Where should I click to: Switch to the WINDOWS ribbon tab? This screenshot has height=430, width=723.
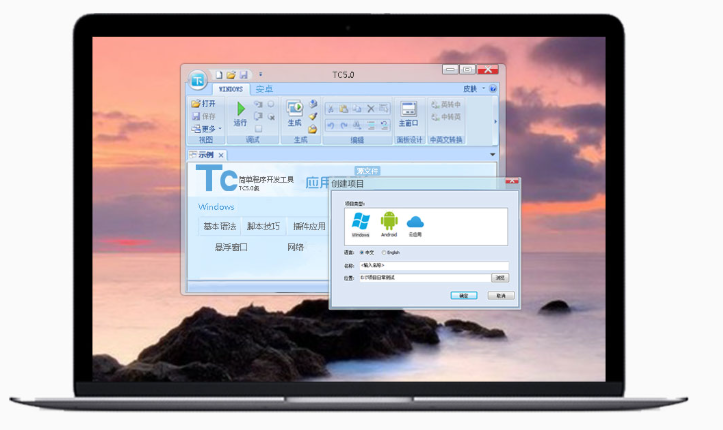231,89
